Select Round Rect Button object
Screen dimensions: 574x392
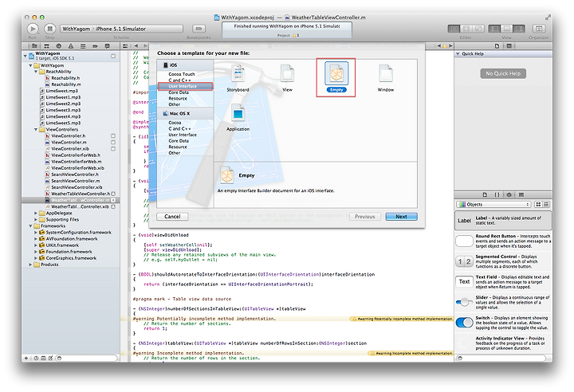(503, 241)
